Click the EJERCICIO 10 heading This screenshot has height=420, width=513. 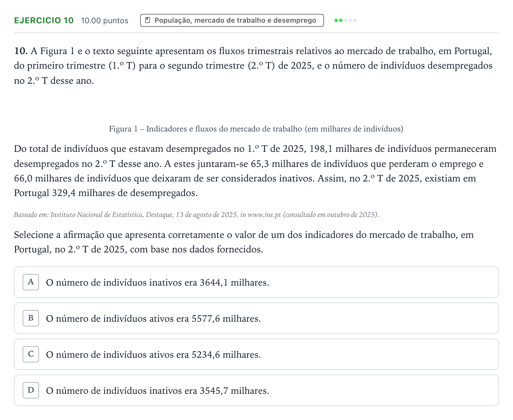pyautogui.click(x=44, y=20)
